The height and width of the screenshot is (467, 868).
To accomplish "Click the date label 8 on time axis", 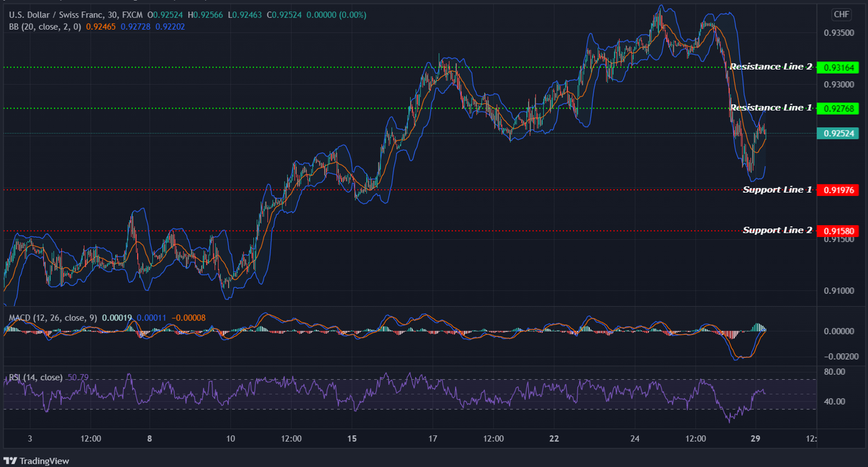I will point(150,438).
